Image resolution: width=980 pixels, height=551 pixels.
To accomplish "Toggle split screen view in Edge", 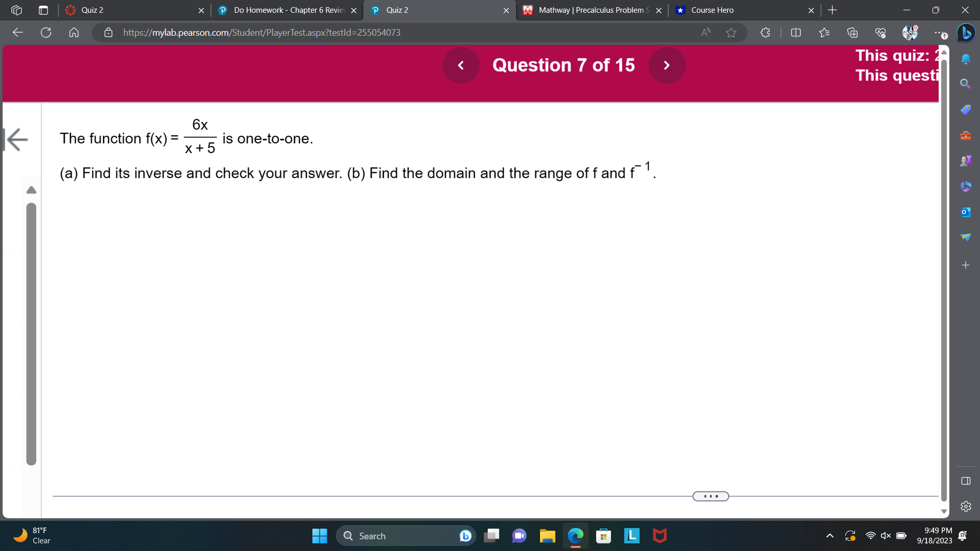I will (x=796, y=32).
